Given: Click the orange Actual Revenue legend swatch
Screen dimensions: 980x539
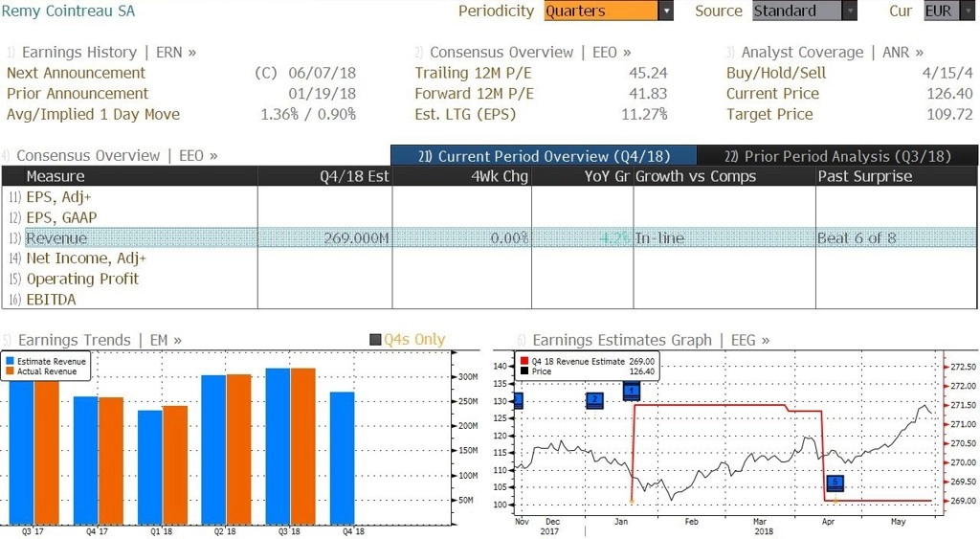Looking at the screenshot, I should tap(10, 371).
